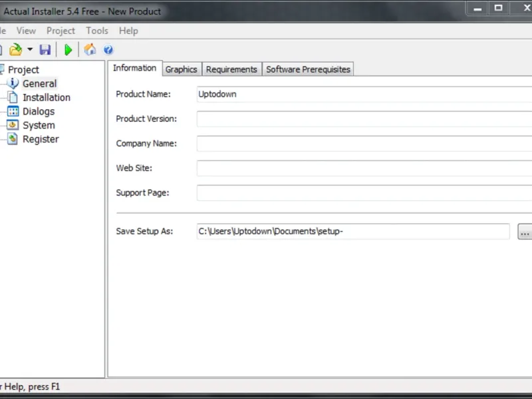
Task: Click the Product Name label
Action: (143, 94)
